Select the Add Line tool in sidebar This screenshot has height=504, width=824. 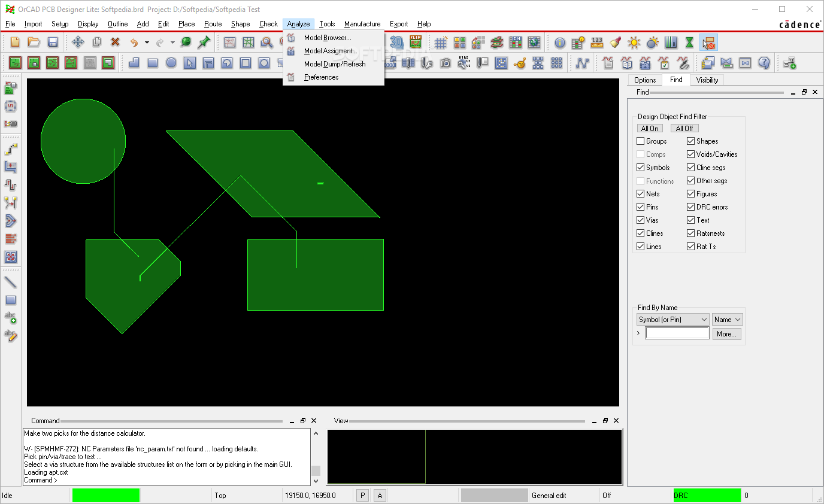(x=11, y=282)
